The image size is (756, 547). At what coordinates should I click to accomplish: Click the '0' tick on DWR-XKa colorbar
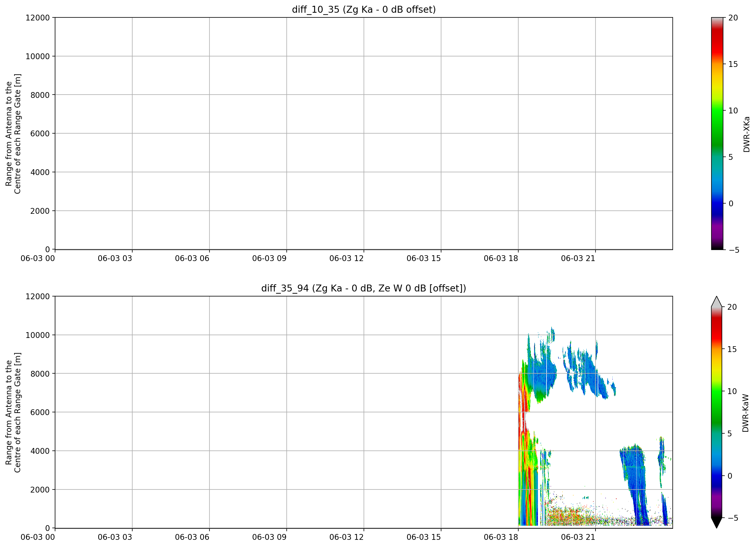point(731,204)
